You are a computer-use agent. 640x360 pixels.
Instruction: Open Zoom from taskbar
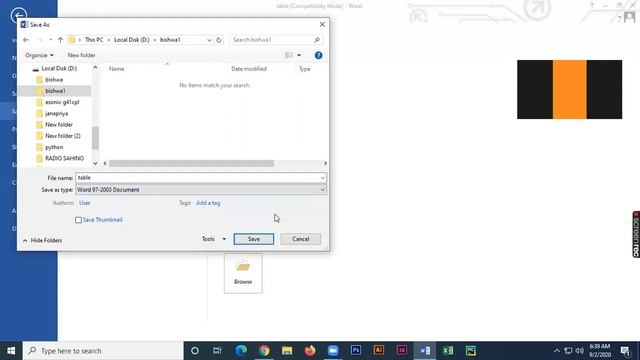click(x=333, y=351)
